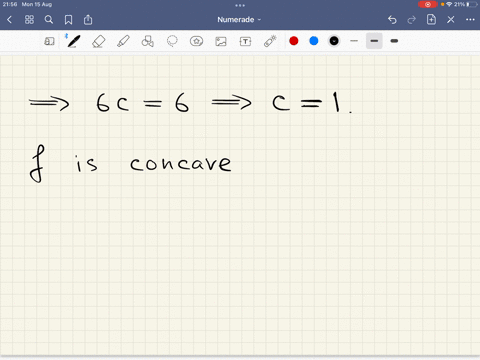Image resolution: width=480 pixels, height=360 pixels.
Task: Open Numerade notebook title dropdown
Action: click(239, 20)
